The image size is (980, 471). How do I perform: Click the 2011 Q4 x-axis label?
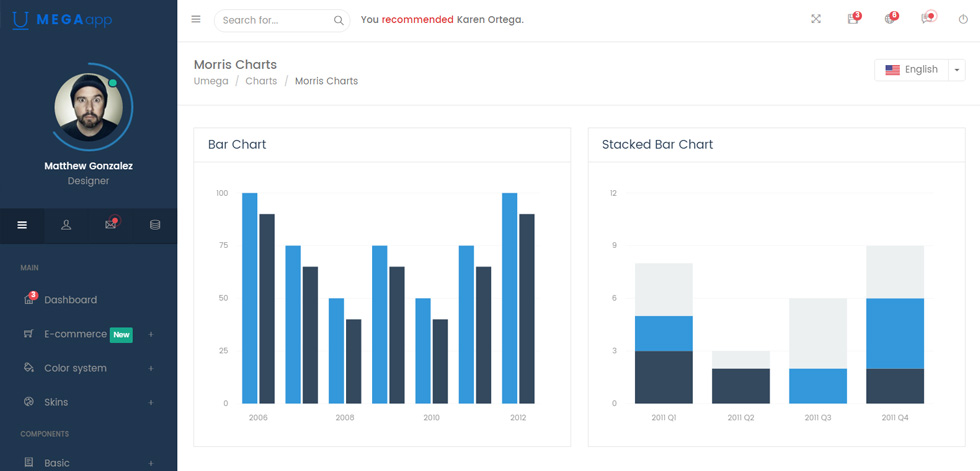895,418
